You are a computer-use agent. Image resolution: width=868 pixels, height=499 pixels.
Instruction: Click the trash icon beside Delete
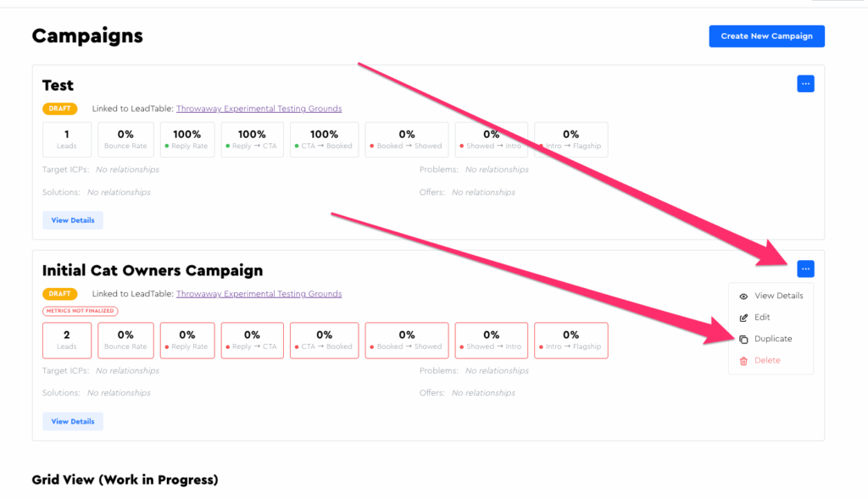point(743,361)
